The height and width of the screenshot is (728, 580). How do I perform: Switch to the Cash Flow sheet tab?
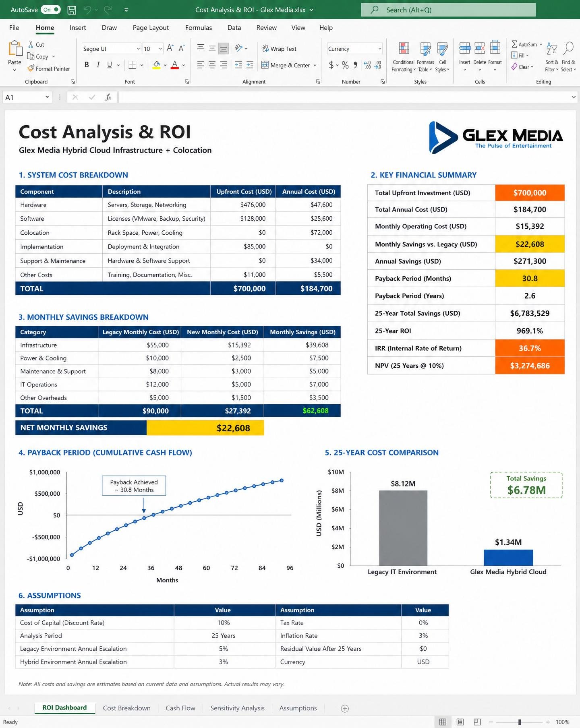pos(180,708)
